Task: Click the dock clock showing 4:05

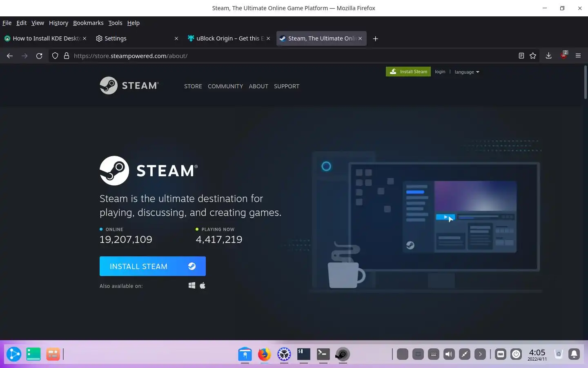Action: 537,354
